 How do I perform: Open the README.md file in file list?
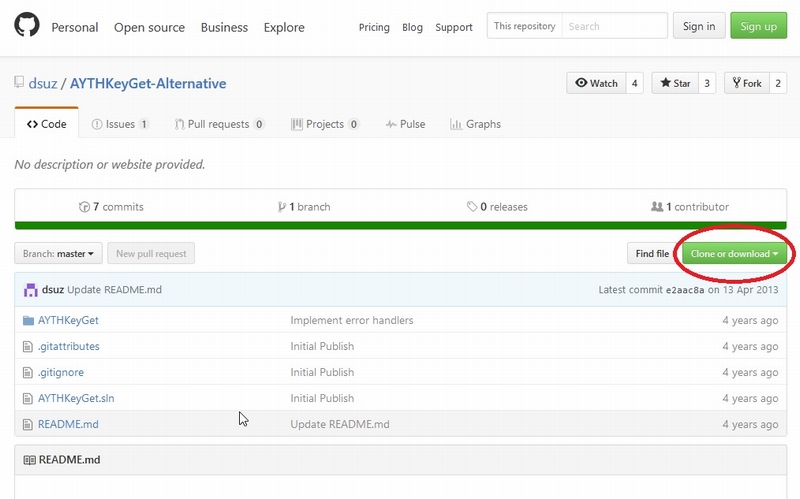68,425
